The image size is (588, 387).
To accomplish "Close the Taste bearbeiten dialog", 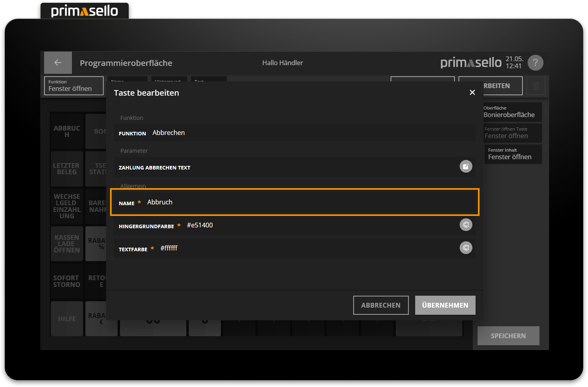I will coord(472,92).
